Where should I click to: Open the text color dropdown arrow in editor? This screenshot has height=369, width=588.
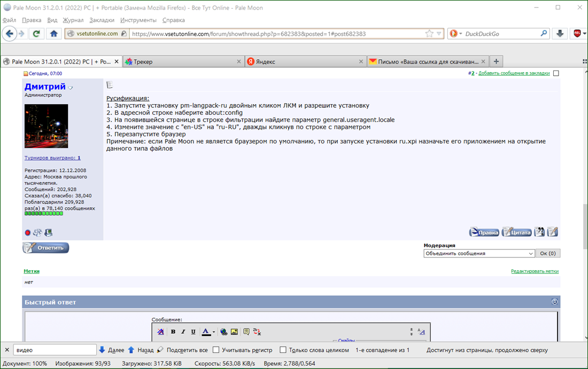click(x=214, y=332)
